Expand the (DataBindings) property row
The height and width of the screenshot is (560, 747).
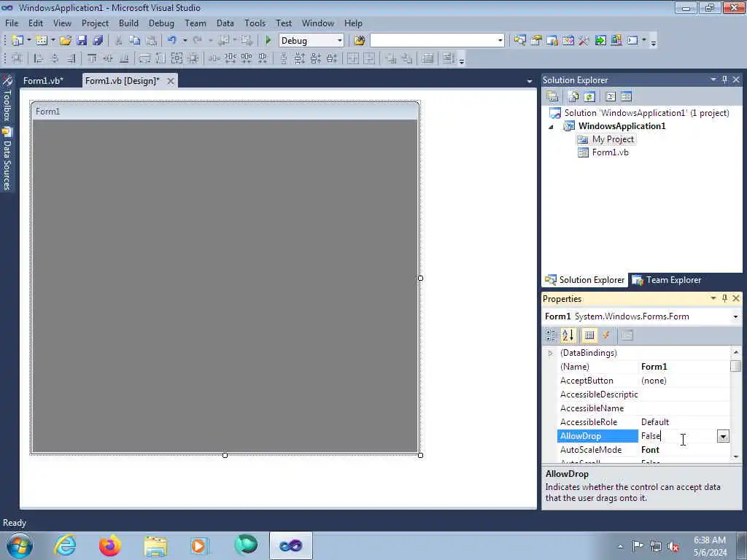(x=550, y=353)
